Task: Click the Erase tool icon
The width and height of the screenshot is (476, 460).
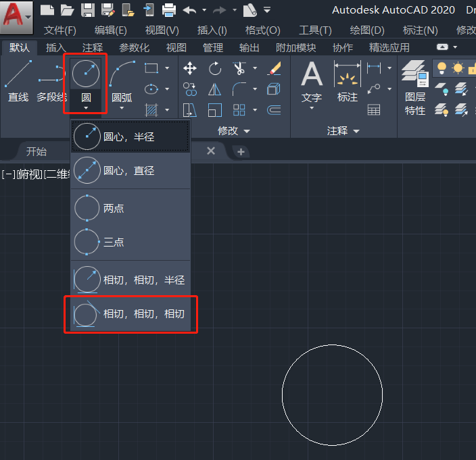Action: coord(275,68)
